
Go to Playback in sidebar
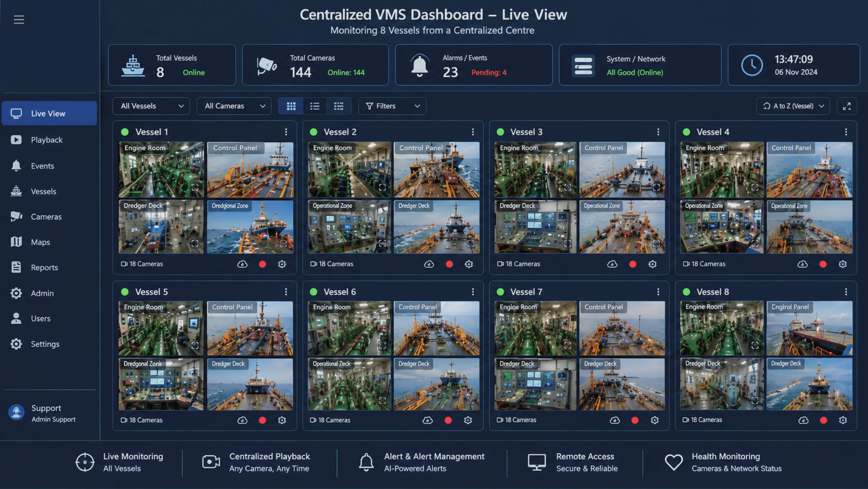(x=49, y=140)
